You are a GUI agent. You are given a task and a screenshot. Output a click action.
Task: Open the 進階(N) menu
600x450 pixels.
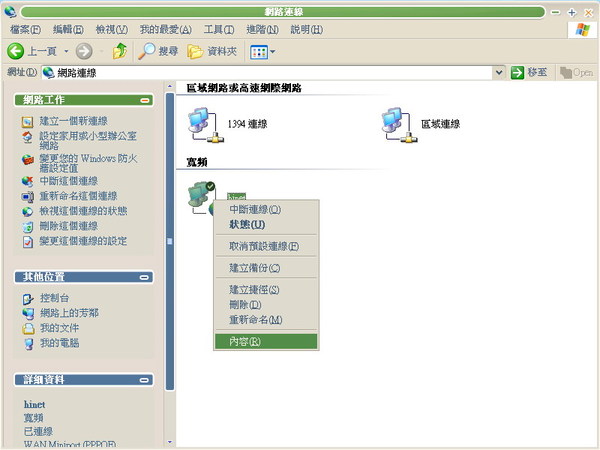pyautogui.click(x=262, y=29)
